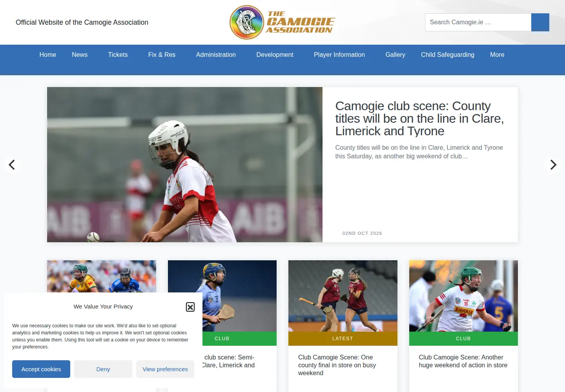The width and height of the screenshot is (565, 392).
Task: Click the Camogie Association logo
Action: (x=282, y=22)
